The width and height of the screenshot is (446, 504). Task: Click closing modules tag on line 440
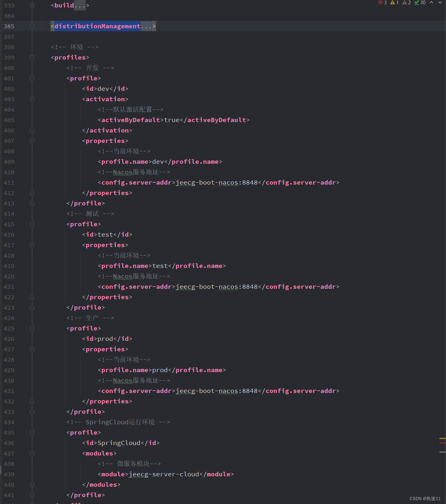pos(101,484)
